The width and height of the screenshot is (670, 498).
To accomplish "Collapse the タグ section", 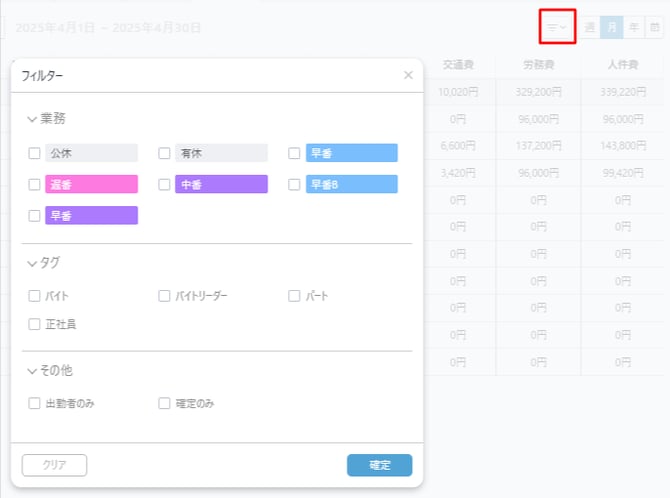I will pos(33,263).
